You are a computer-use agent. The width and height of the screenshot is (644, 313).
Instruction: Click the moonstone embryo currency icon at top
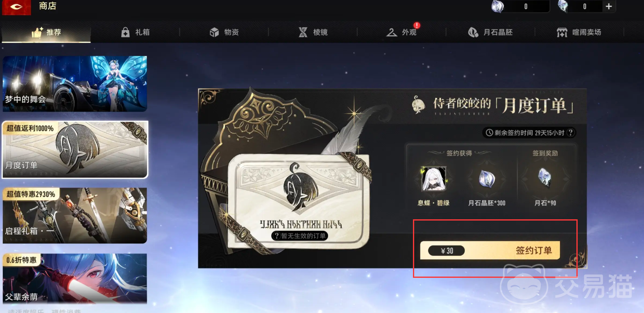point(498,6)
